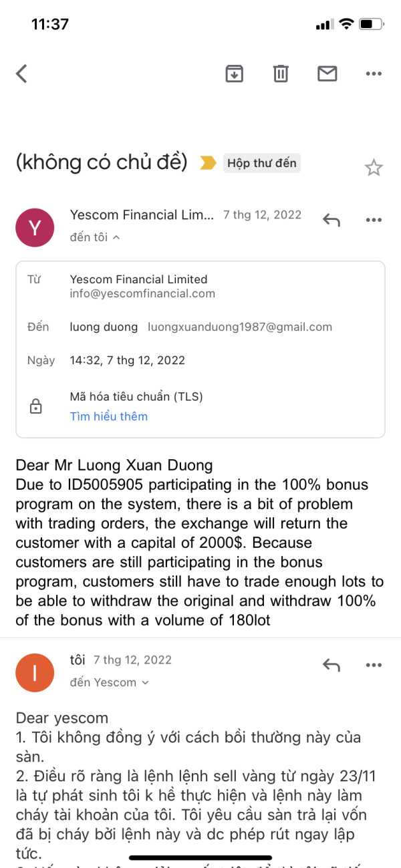Viewport: 401px width, 868px height.
Task: Archive this email conversation
Action: click(x=234, y=74)
